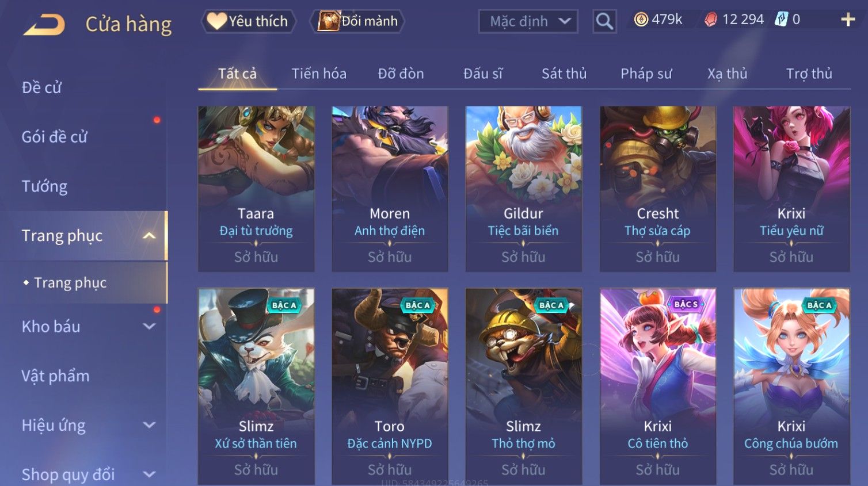Open the search magnifier icon

(604, 21)
